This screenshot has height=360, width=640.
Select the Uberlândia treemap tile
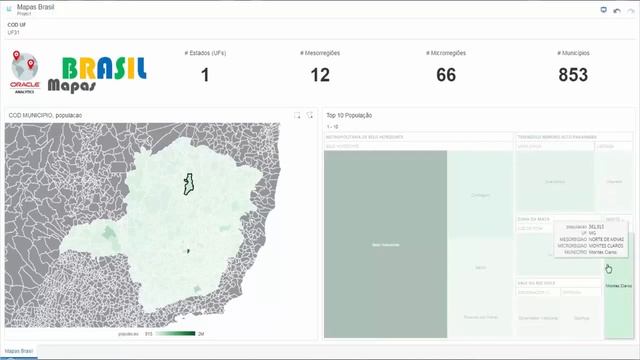click(555, 181)
